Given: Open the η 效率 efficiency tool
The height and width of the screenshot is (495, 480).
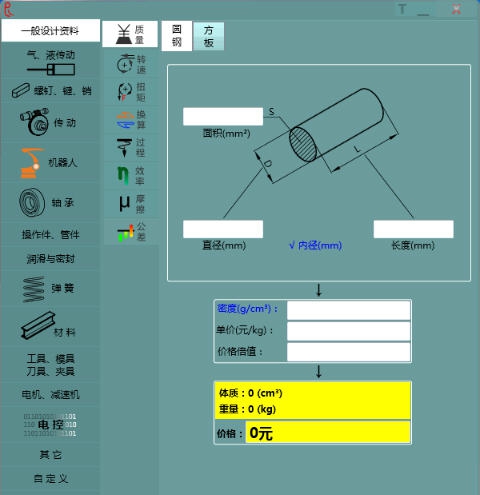Looking at the screenshot, I should coord(131,175).
